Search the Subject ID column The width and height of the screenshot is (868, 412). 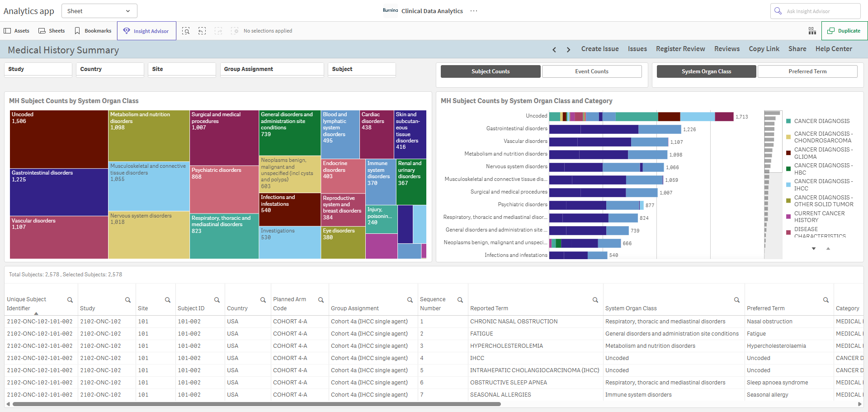coord(217,300)
